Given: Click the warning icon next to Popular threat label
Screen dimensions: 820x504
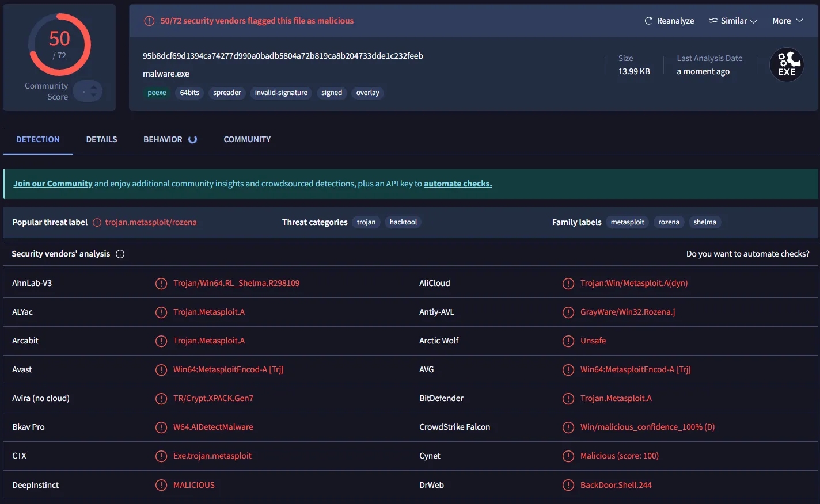Looking at the screenshot, I should pyautogui.click(x=97, y=222).
